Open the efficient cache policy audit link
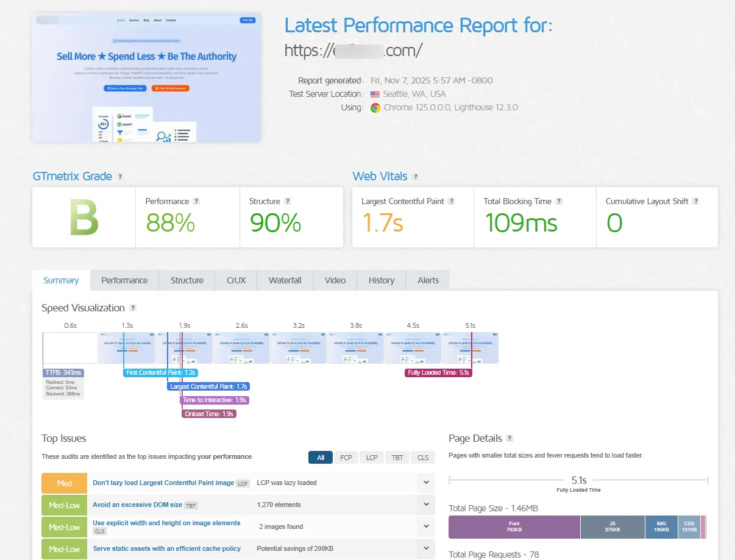 tap(166, 548)
